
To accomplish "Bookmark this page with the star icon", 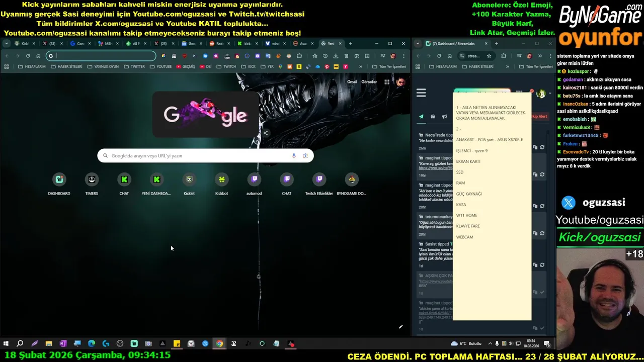I will tap(315, 56).
